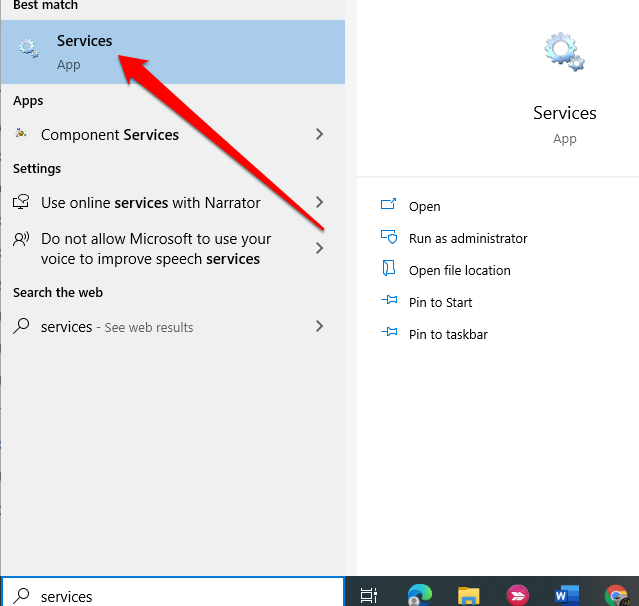This screenshot has height=606, width=639.
Task: Open the Services best match result
Action: (85, 51)
